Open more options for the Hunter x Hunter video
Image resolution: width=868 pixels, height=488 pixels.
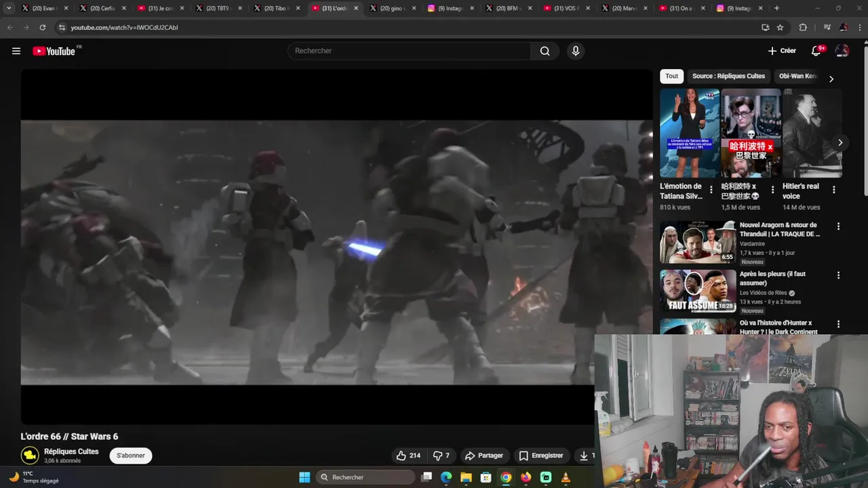tap(838, 324)
